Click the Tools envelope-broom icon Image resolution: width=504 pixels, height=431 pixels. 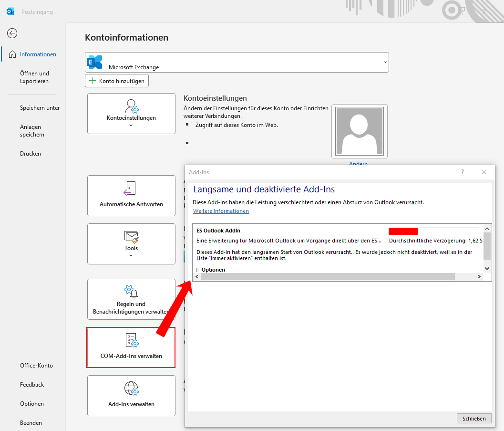coord(131,237)
